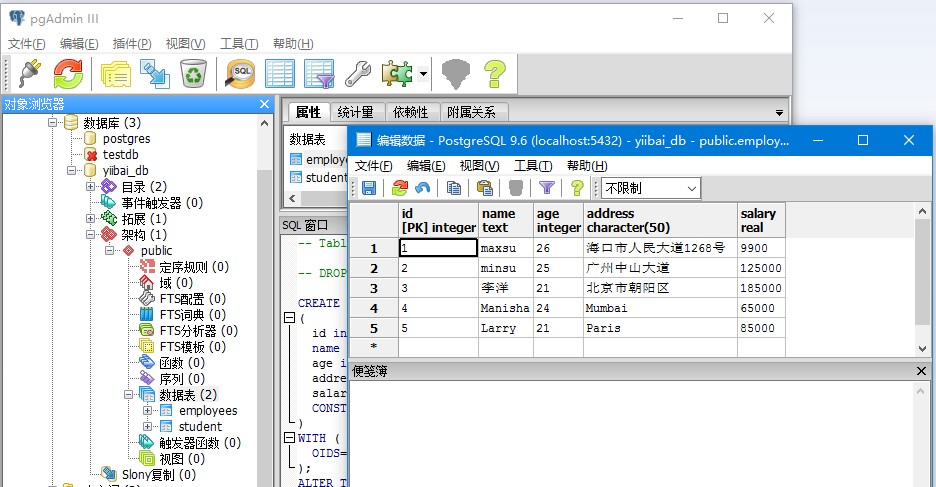
Task: Expand the 目录 (2) node
Action: 91,187
